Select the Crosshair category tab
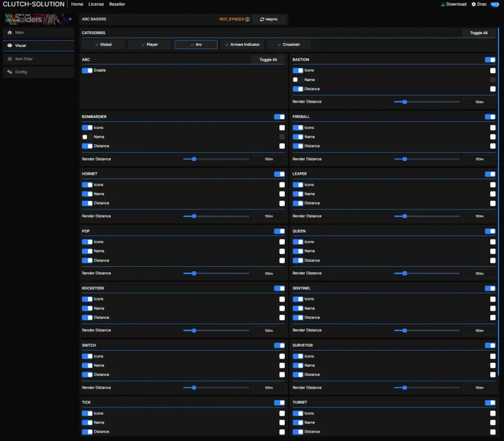Viewport: 504px width, 441px height. click(x=289, y=45)
